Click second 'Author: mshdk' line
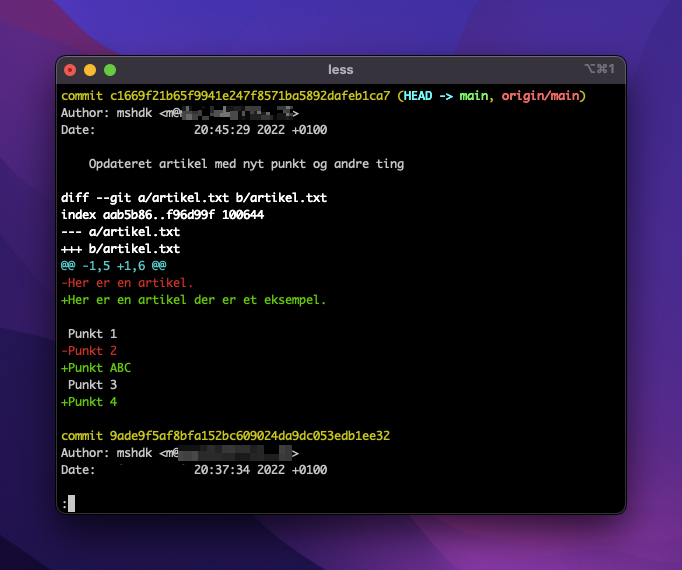 point(180,453)
